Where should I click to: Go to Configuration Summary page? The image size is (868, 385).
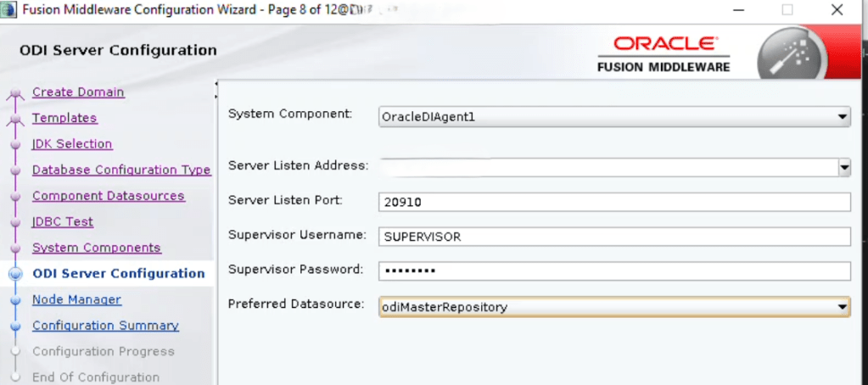[x=105, y=326]
